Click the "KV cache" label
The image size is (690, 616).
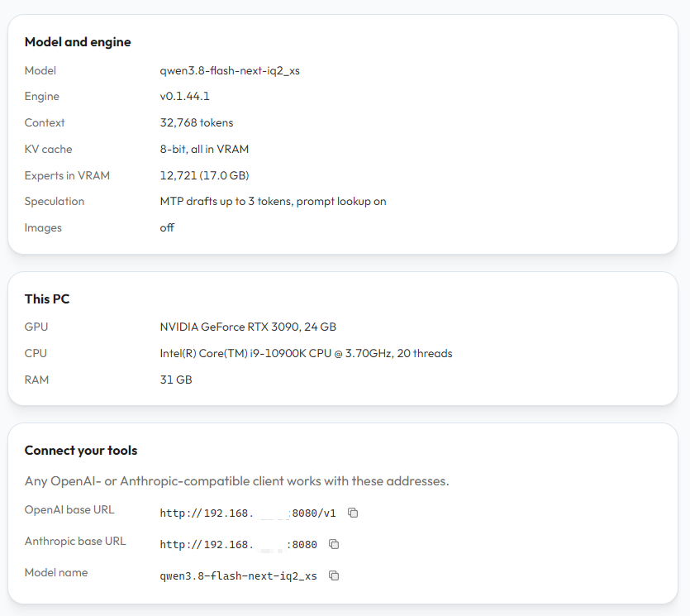[x=49, y=149]
